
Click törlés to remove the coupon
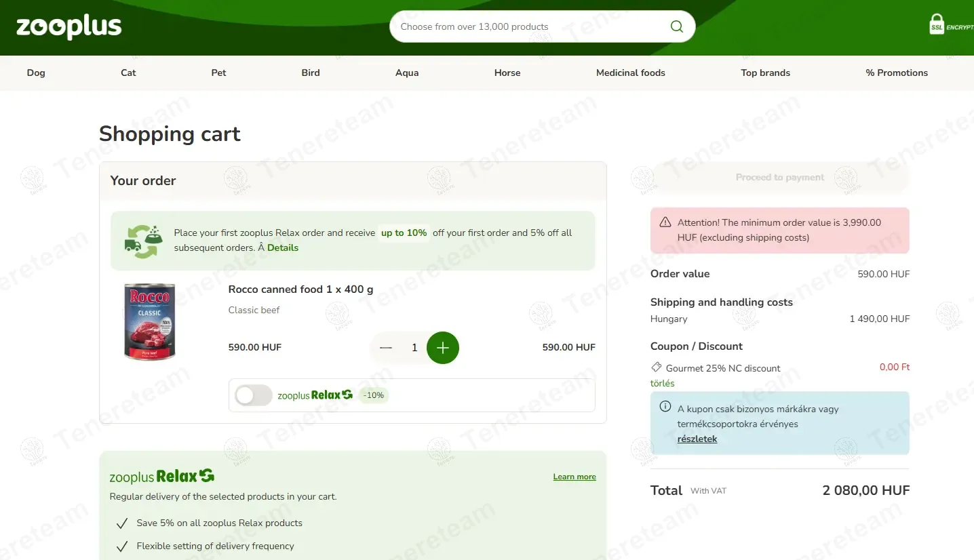pos(662,383)
